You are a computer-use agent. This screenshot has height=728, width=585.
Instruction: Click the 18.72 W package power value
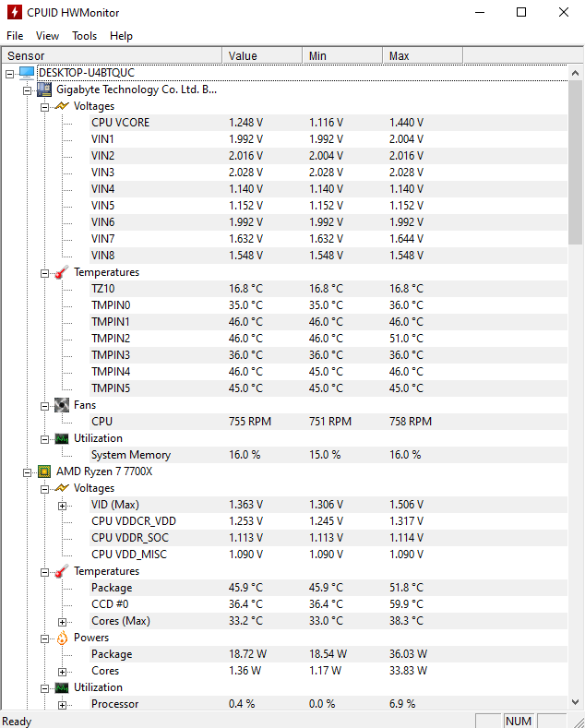(247, 654)
